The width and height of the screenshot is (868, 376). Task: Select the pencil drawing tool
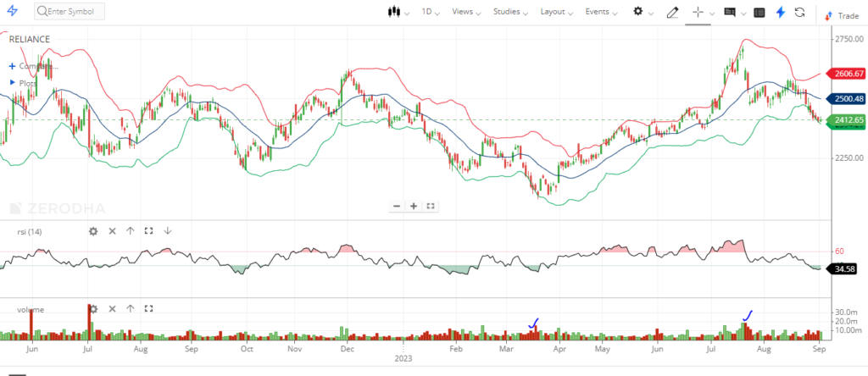click(672, 12)
